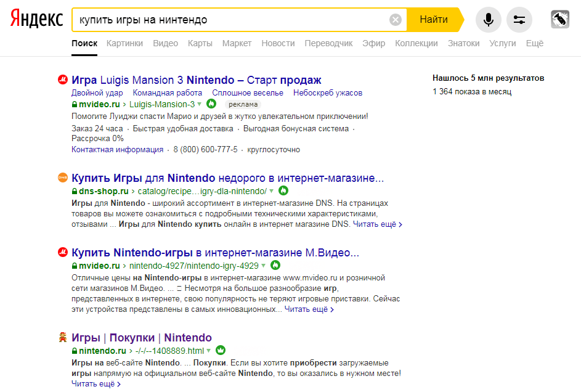Click the Yandex logo
The width and height of the screenshot is (581, 392).
36,20
